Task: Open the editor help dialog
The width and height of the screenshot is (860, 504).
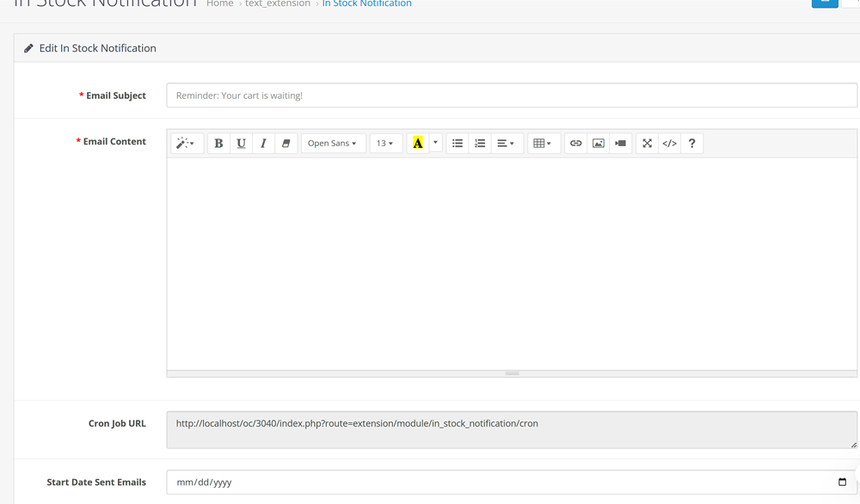Action: pos(691,144)
